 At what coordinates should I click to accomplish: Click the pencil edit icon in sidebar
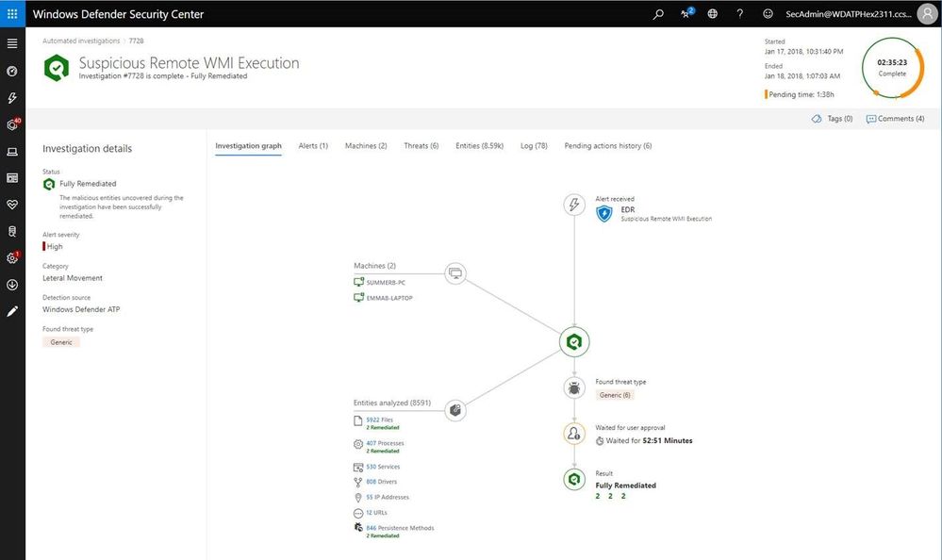12,311
